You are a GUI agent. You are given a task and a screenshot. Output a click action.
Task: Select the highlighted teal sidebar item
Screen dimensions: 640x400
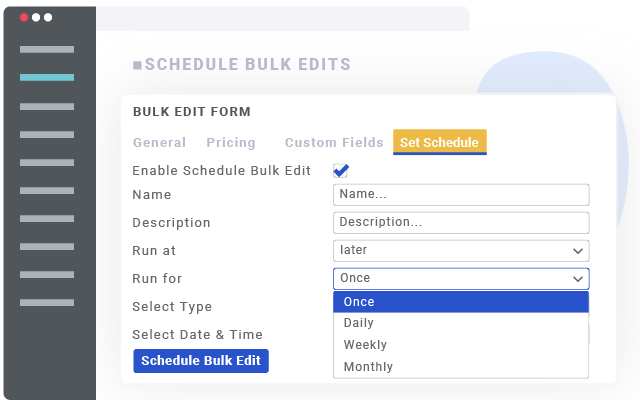(46, 77)
